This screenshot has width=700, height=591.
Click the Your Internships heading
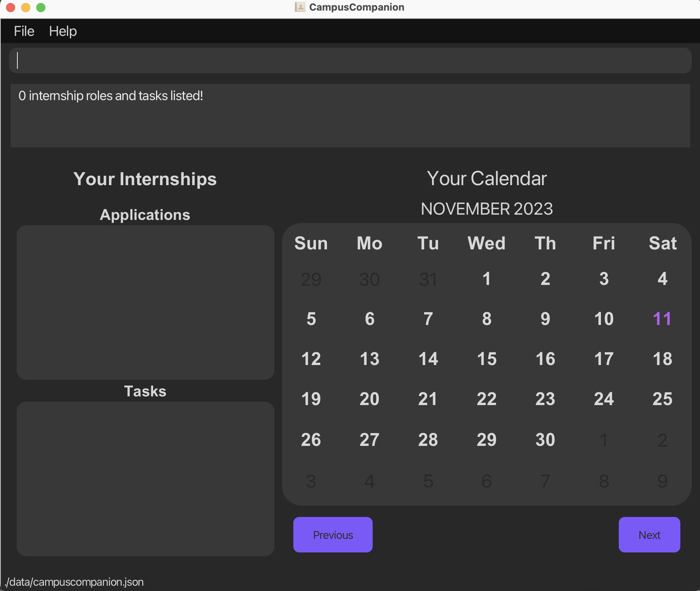[x=145, y=179]
